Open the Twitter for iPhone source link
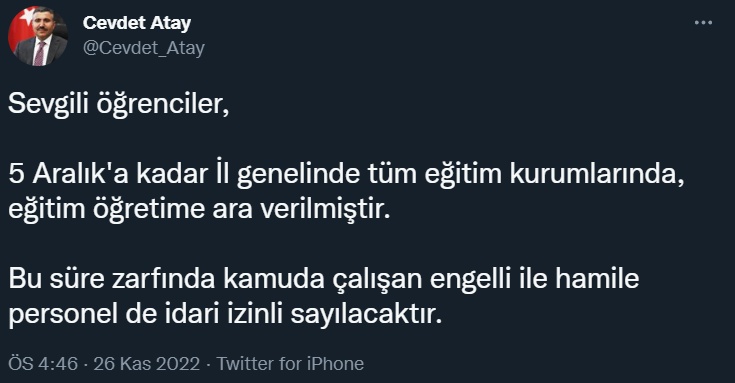The height and width of the screenshot is (383, 735). (x=290, y=364)
